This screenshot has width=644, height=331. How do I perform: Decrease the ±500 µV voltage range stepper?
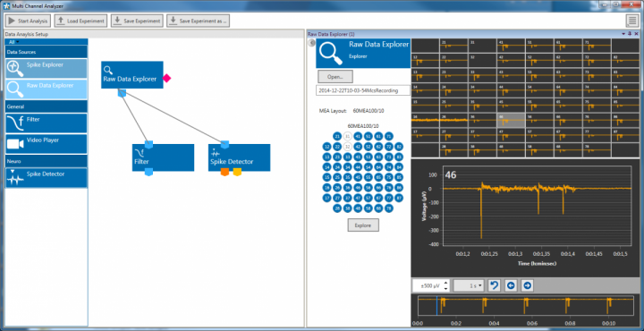point(447,288)
